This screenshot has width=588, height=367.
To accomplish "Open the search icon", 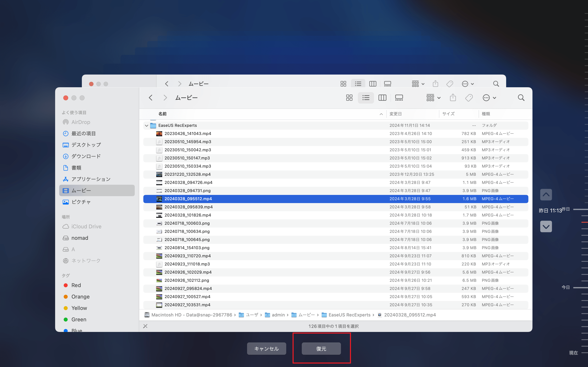I will tap(521, 98).
